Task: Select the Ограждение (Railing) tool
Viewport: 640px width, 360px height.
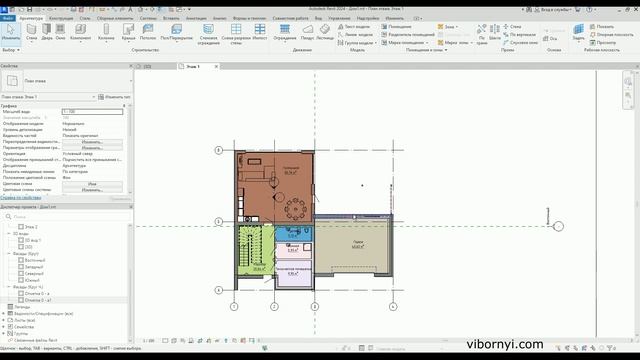Action: pos(285,32)
